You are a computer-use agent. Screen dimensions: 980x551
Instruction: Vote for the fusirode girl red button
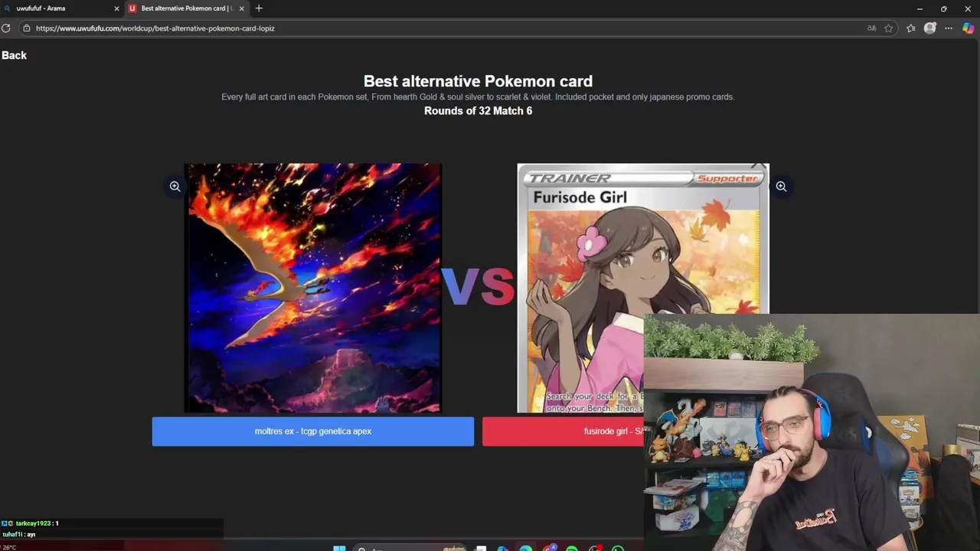tap(563, 432)
